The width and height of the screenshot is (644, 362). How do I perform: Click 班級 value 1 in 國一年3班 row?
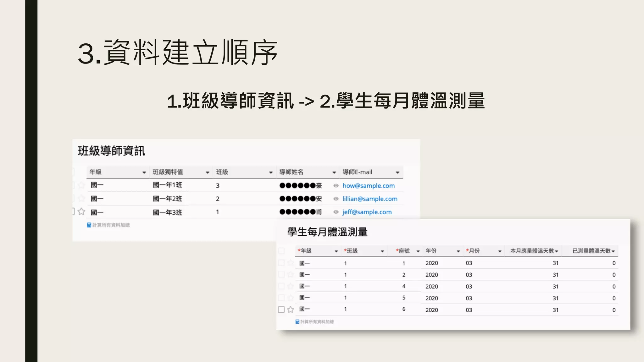coord(218,212)
